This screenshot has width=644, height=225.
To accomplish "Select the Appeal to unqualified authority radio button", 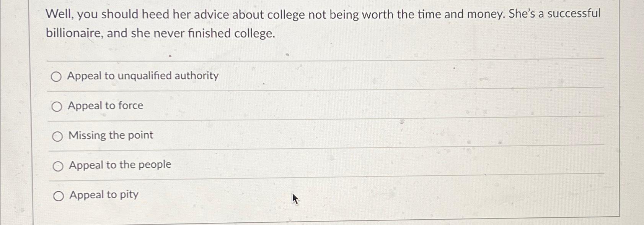I will (57, 76).
